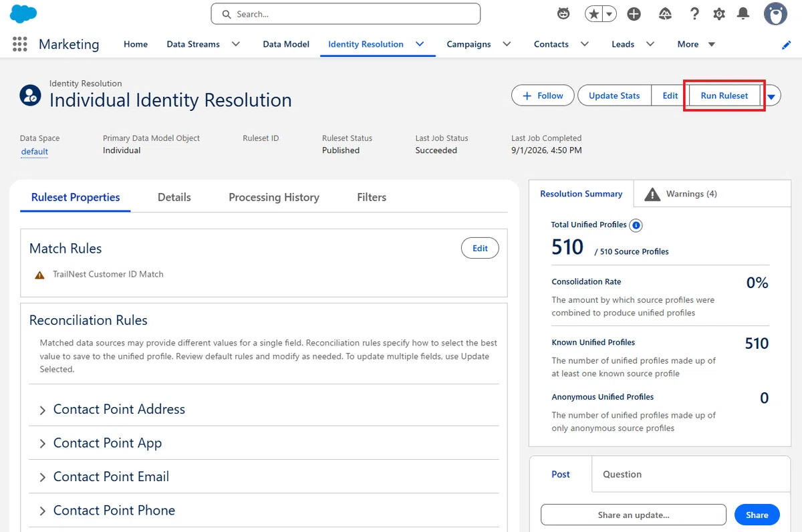The width and height of the screenshot is (802, 532).
Task: Open the Astro guidance center icon
Action: [563, 13]
